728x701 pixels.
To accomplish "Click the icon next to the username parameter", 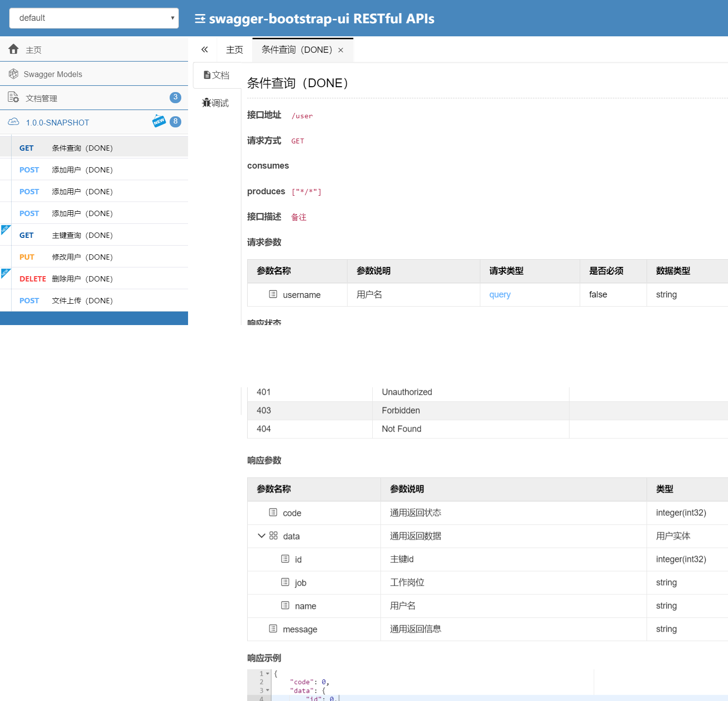I will [x=273, y=294].
